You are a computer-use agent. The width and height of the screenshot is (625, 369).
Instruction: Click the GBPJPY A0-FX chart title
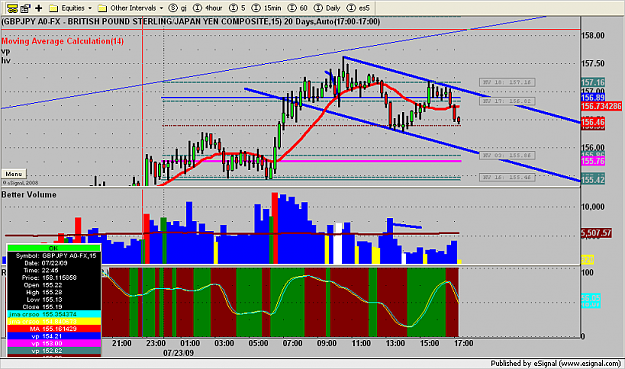click(x=191, y=22)
